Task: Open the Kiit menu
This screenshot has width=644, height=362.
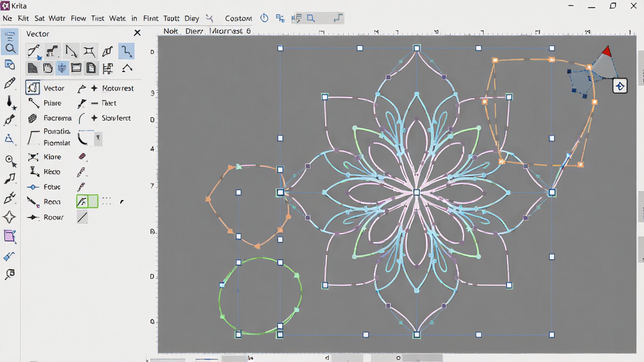Action: [23, 18]
